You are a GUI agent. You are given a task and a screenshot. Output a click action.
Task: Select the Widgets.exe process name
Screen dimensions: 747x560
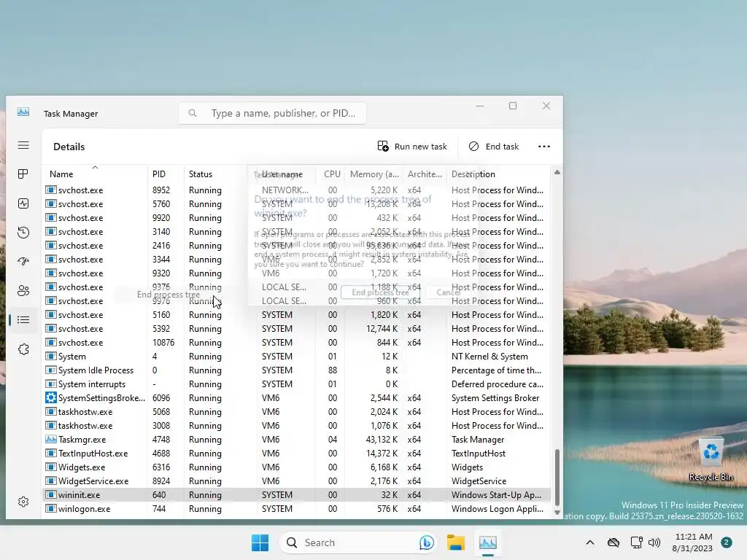[x=82, y=467]
